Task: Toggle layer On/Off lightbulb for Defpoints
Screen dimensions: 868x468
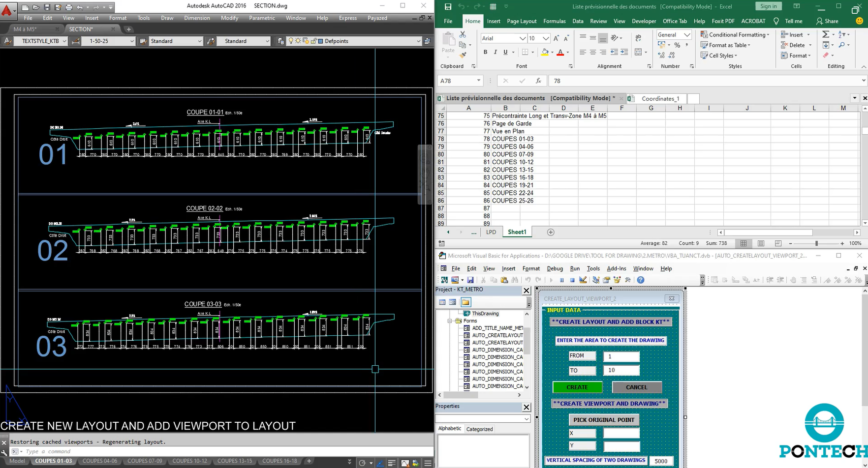Action: [x=291, y=41]
